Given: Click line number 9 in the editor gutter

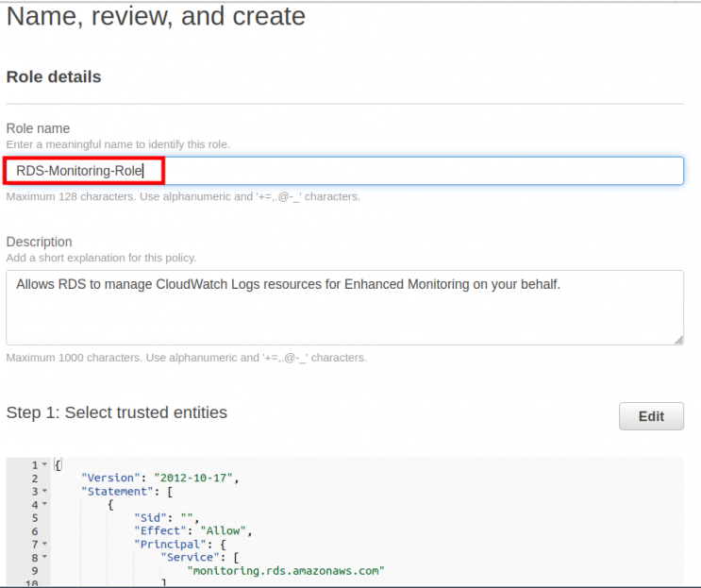Looking at the screenshot, I should coord(35,571).
